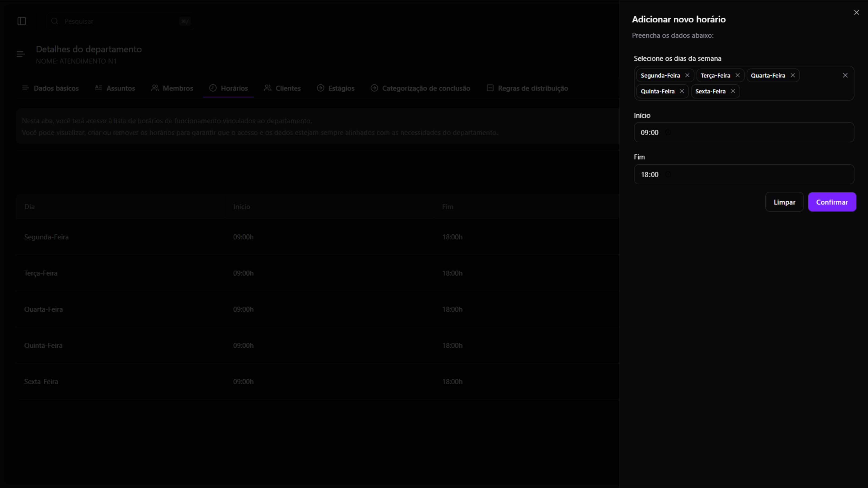
Task: Remove the Terça-Feira tag
Action: click(737, 75)
